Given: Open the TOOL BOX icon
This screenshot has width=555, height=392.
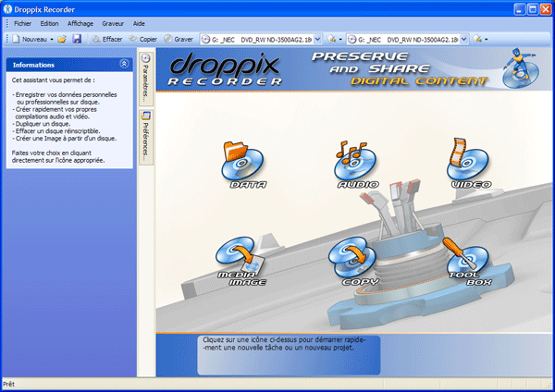Looking at the screenshot, I should tap(468, 262).
